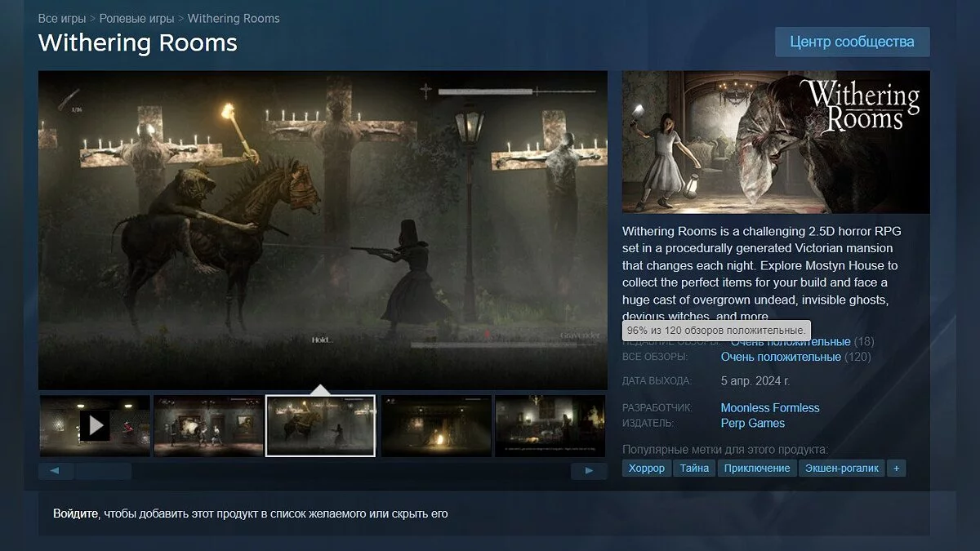The image size is (980, 551).
Task: Select the fourth thumbnail with campfire
Action: pos(436,425)
